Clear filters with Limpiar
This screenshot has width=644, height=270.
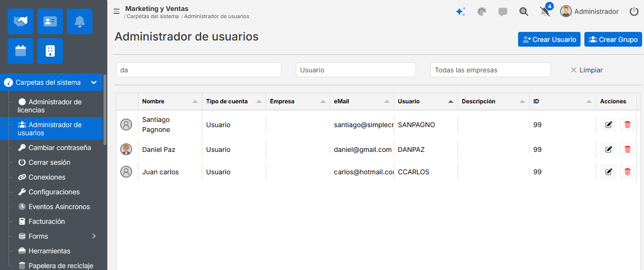click(x=587, y=70)
